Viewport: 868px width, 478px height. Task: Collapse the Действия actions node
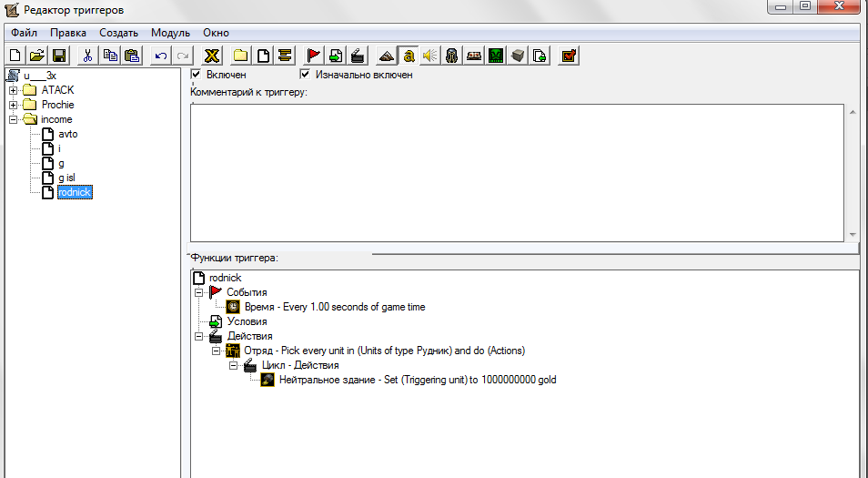198,336
